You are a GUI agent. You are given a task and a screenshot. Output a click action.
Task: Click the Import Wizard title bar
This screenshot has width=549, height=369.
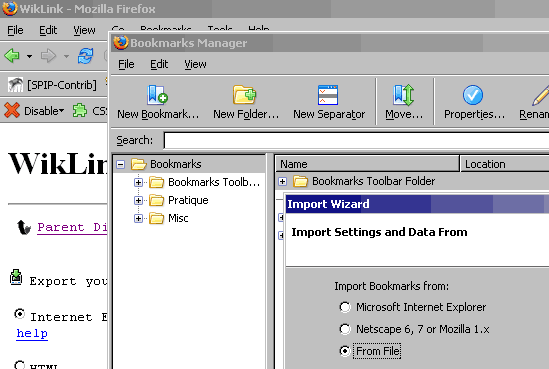pyautogui.click(x=417, y=204)
